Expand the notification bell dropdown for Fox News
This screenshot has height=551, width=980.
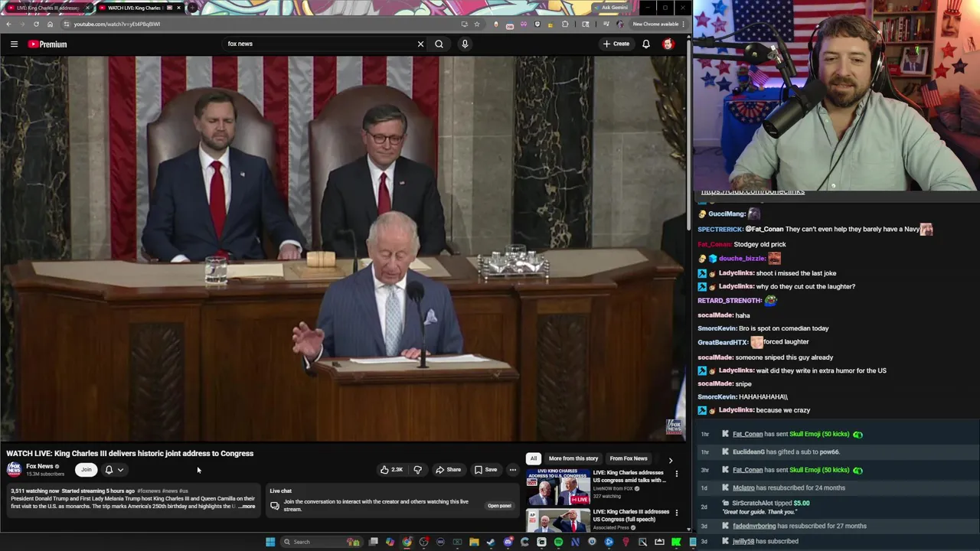tap(114, 470)
